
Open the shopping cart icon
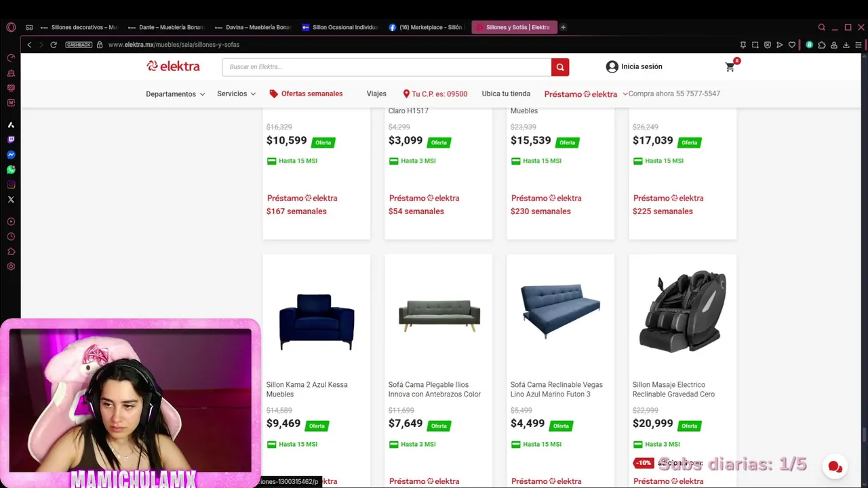pos(730,66)
